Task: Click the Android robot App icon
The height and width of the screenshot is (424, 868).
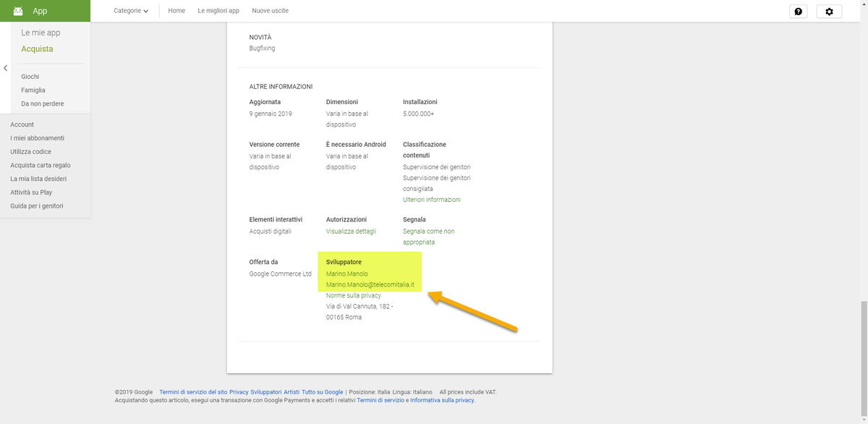Action: coord(18,11)
